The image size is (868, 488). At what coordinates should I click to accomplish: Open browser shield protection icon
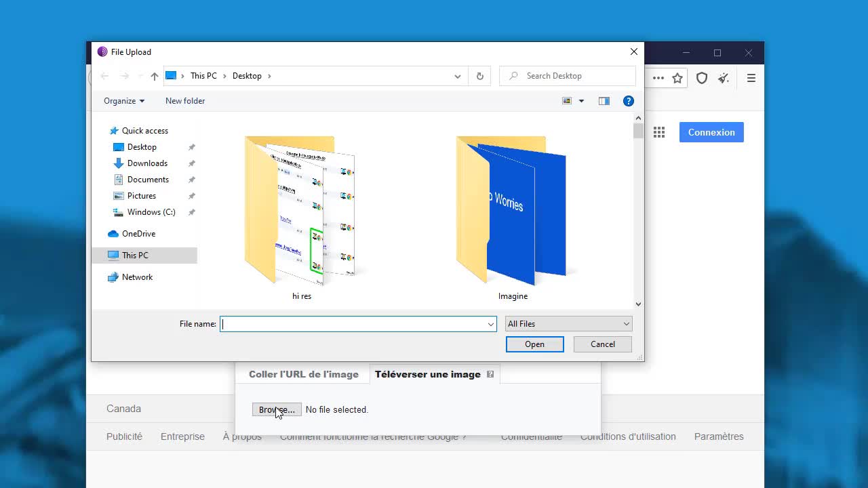[x=702, y=78]
